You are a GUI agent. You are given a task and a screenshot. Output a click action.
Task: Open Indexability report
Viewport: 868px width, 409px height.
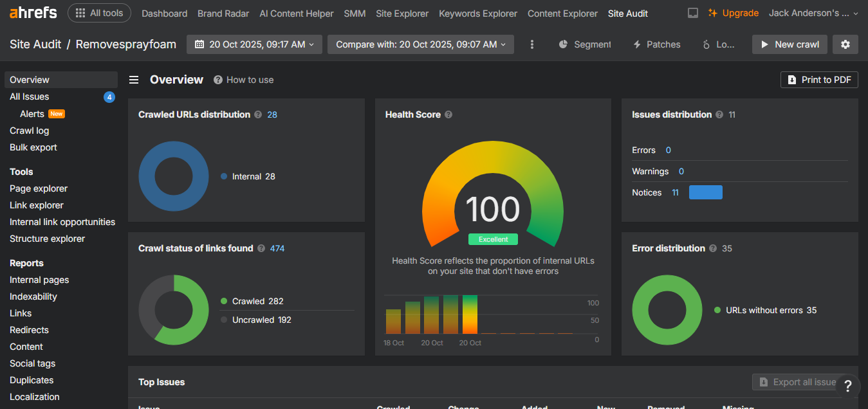[x=33, y=296]
